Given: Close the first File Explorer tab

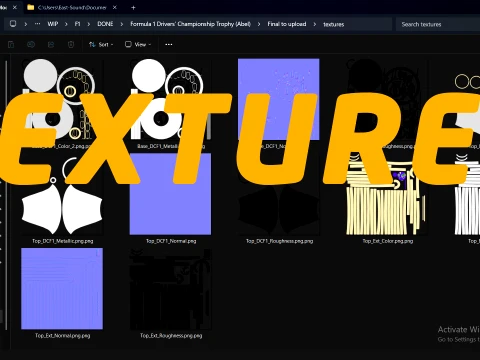Looking at the screenshot, I should [x=15, y=7].
